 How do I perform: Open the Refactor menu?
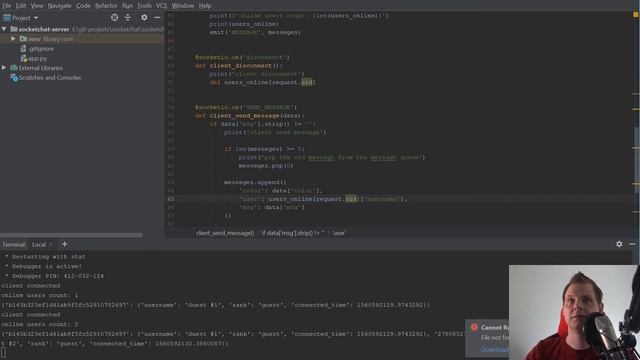[106, 6]
